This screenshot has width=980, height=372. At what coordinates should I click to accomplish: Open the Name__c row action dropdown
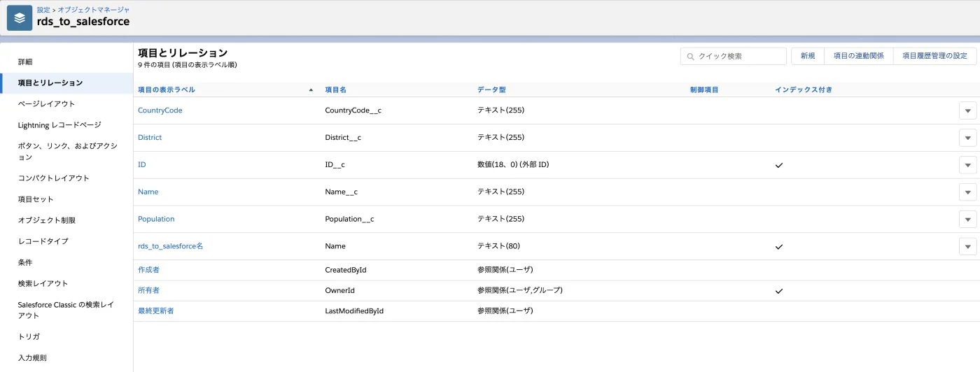click(x=967, y=192)
